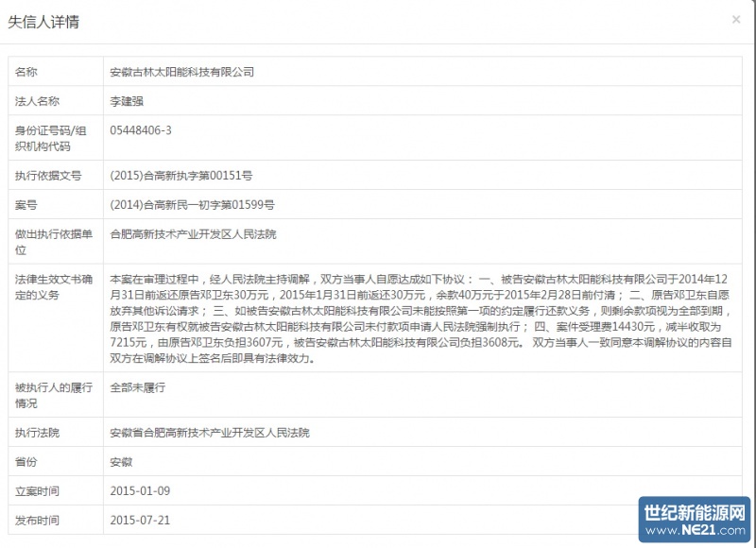Select 合肥高新技术产业开发区人民法院 in the 做出执行依据单位 row

point(193,233)
